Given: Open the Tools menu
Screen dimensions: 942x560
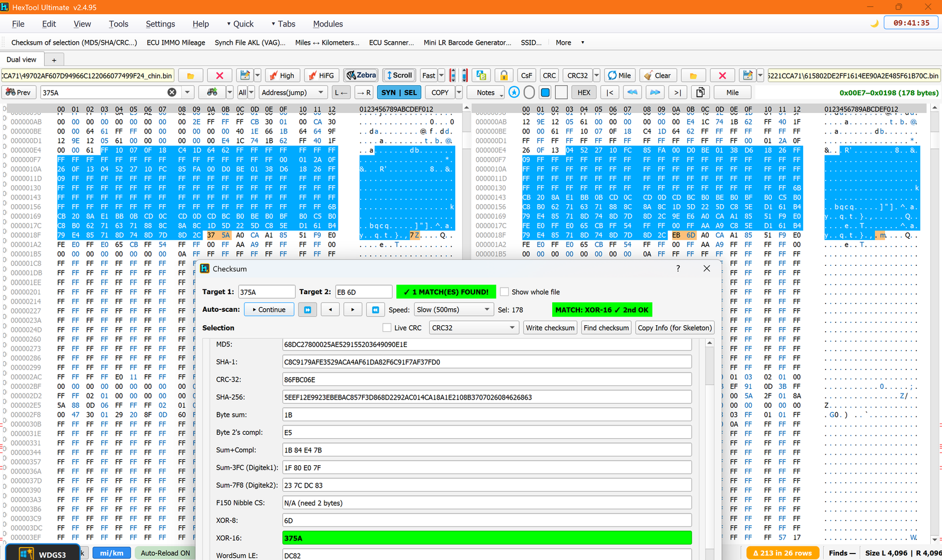Looking at the screenshot, I should click(x=118, y=24).
